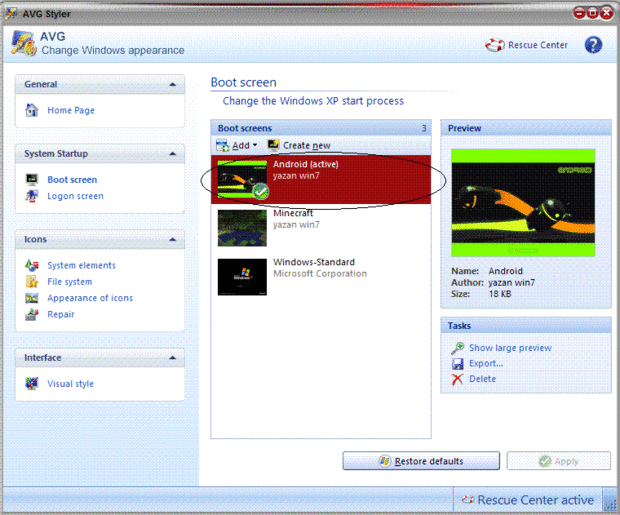Click the Create new icon

tap(273, 145)
